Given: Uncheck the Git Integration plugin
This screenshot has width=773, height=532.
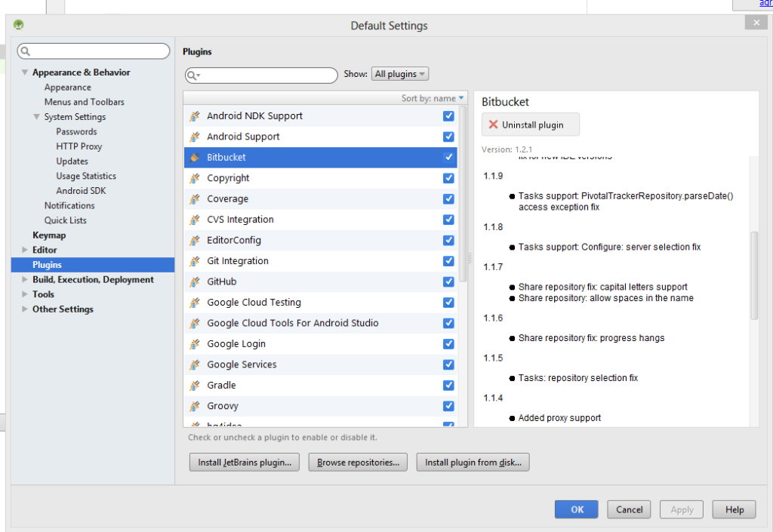Looking at the screenshot, I should pyautogui.click(x=448, y=261).
